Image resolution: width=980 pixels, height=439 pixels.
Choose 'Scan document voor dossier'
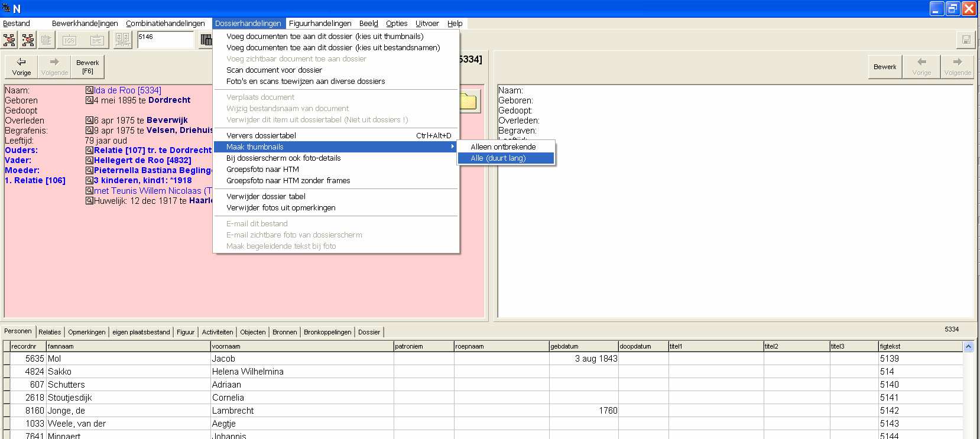tap(336, 70)
